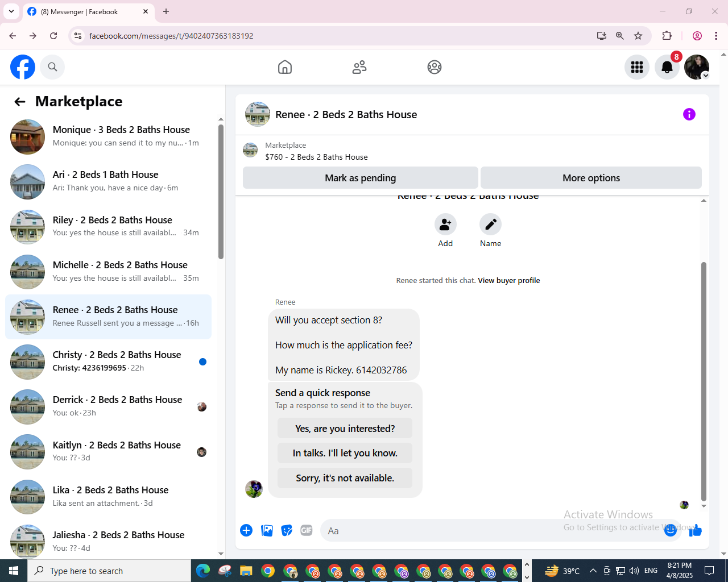Go to Facebook Home feed
Image resolution: width=728 pixels, height=582 pixels.
coord(285,67)
